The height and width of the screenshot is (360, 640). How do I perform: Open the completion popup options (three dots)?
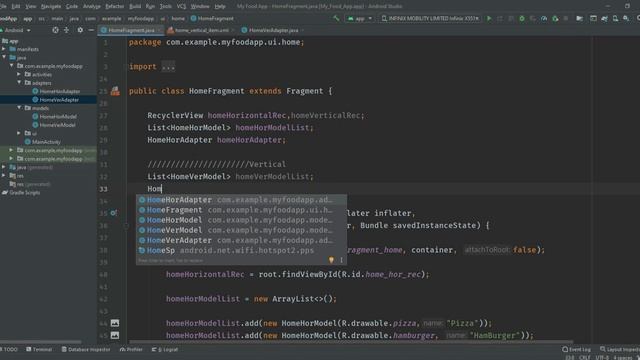coord(341,260)
